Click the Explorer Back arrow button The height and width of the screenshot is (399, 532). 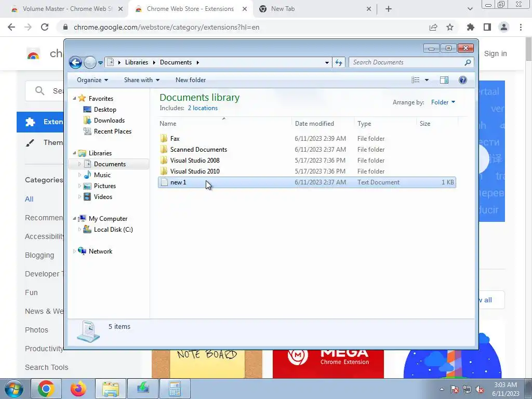pyautogui.click(x=75, y=62)
